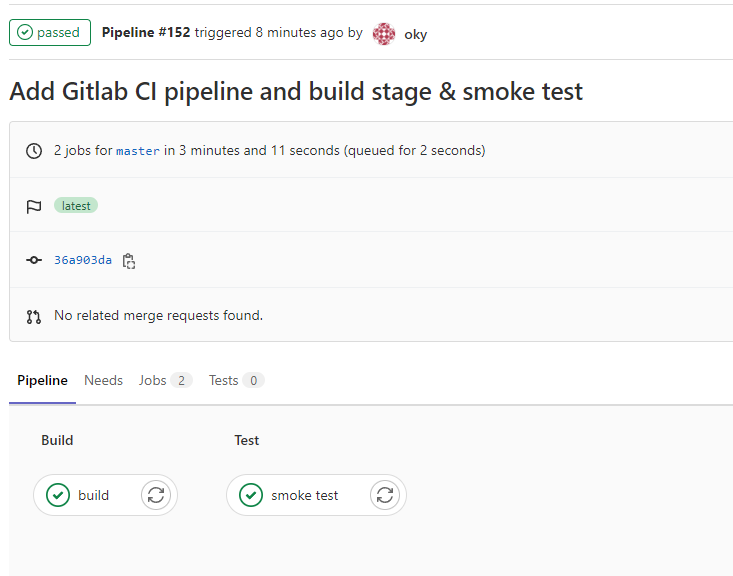Viewport: 733px width, 576px height.
Task: Retry the smoke test job
Action: [x=385, y=495]
